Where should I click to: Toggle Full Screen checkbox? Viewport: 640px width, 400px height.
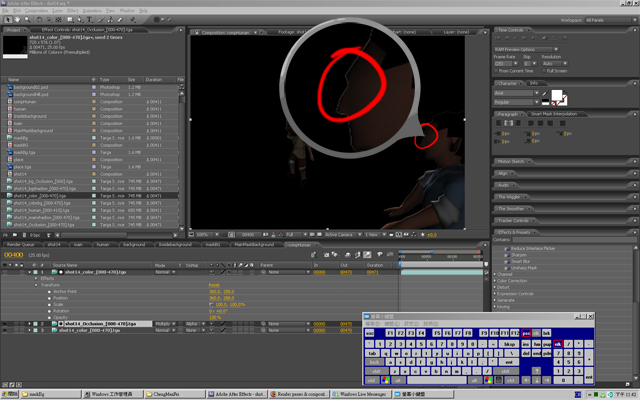(544, 71)
